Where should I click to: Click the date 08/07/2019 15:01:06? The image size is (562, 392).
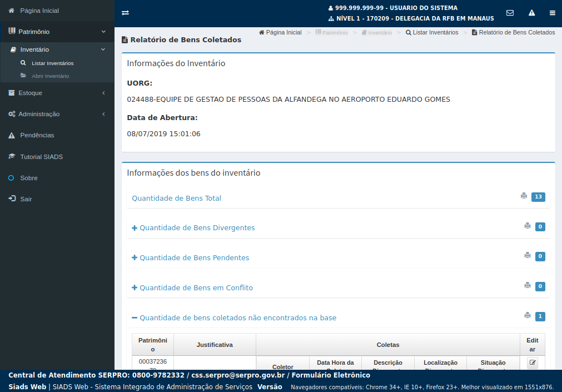[x=163, y=134]
